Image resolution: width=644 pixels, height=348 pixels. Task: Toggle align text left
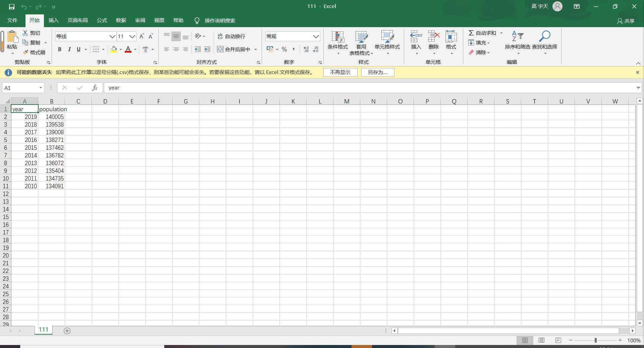click(166, 49)
